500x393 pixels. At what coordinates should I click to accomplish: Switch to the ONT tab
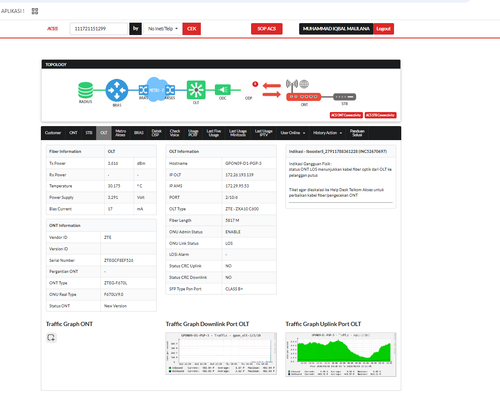(x=73, y=133)
